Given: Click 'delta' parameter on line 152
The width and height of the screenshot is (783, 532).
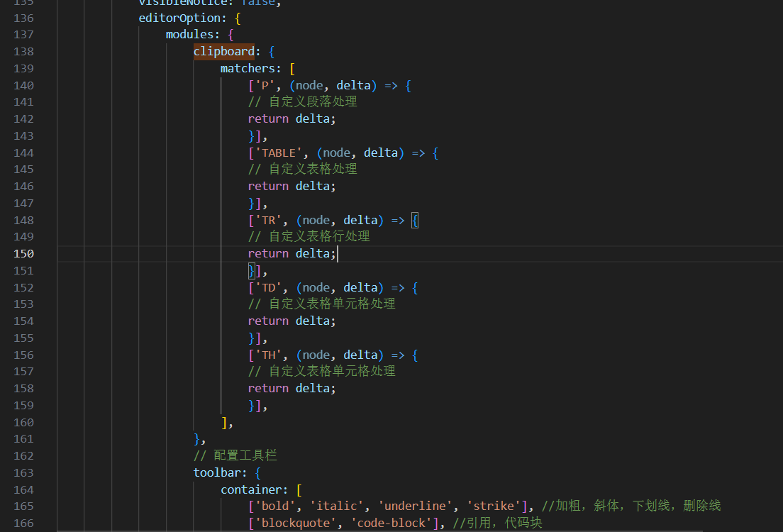Looking at the screenshot, I should (360, 288).
